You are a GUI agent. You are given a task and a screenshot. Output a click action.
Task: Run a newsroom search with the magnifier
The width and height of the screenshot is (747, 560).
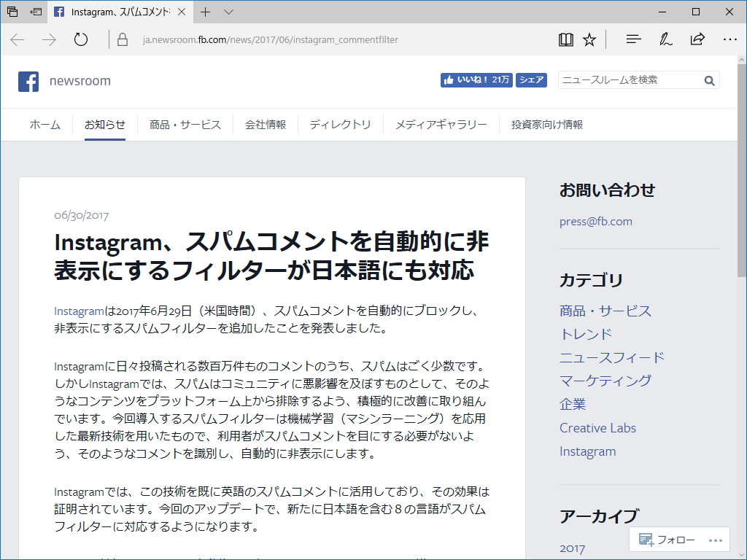[708, 80]
